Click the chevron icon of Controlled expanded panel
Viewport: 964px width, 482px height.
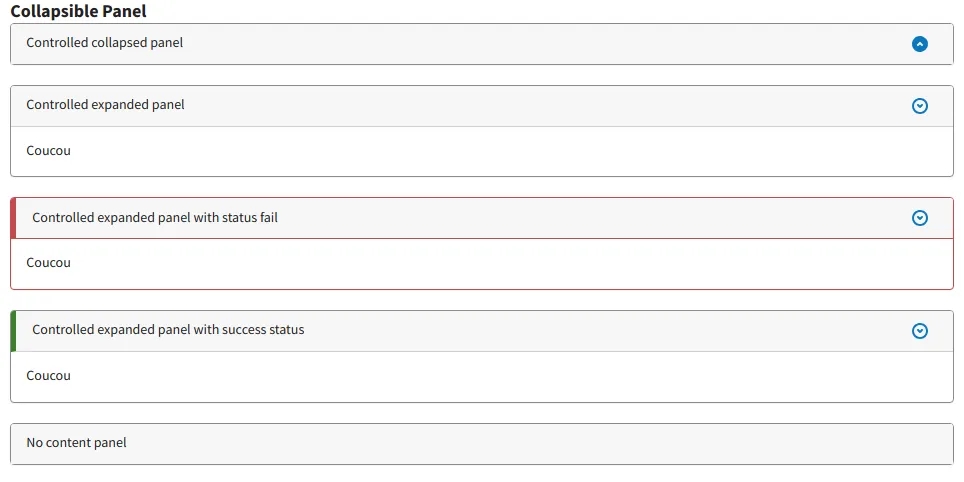[x=919, y=106]
